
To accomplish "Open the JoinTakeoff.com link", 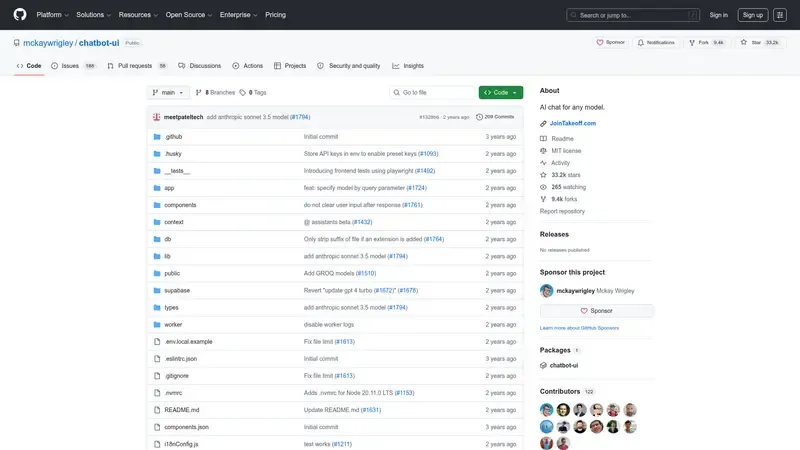I will 572,123.
